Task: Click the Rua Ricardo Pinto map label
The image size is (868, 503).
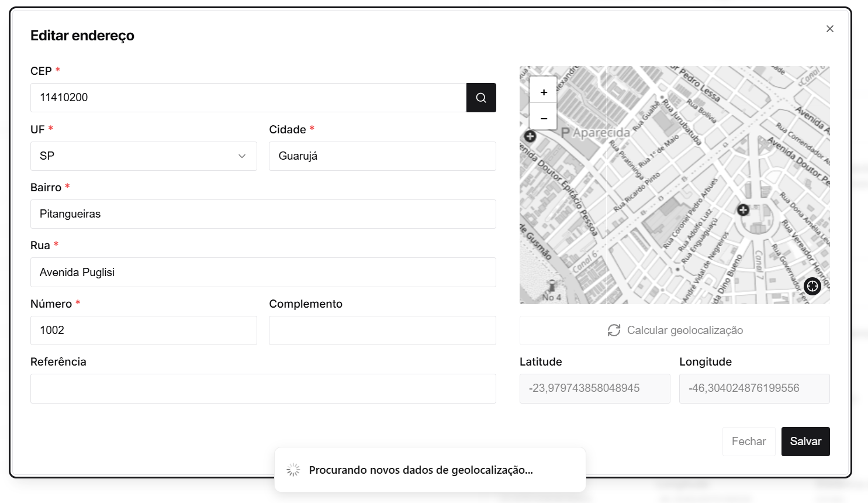Action: (637, 191)
